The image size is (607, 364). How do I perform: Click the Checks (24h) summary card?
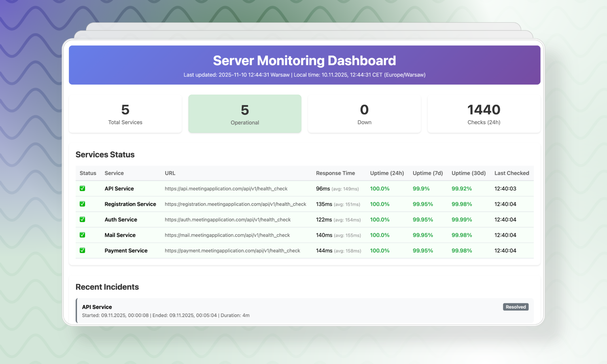[484, 114]
